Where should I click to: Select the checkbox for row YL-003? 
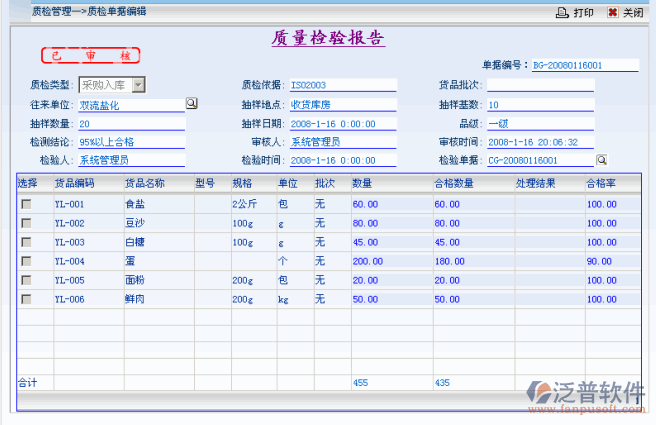click(x=27, y=242)
